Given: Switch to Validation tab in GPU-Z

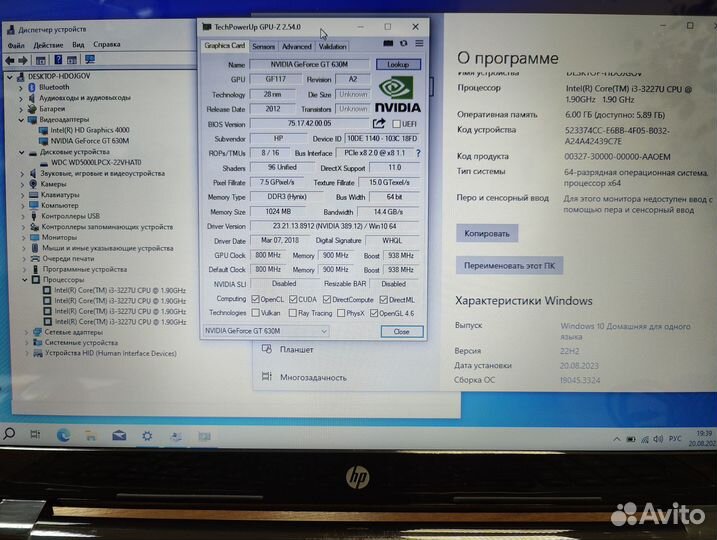Looking at the screenshot, I should coord(332,46).
